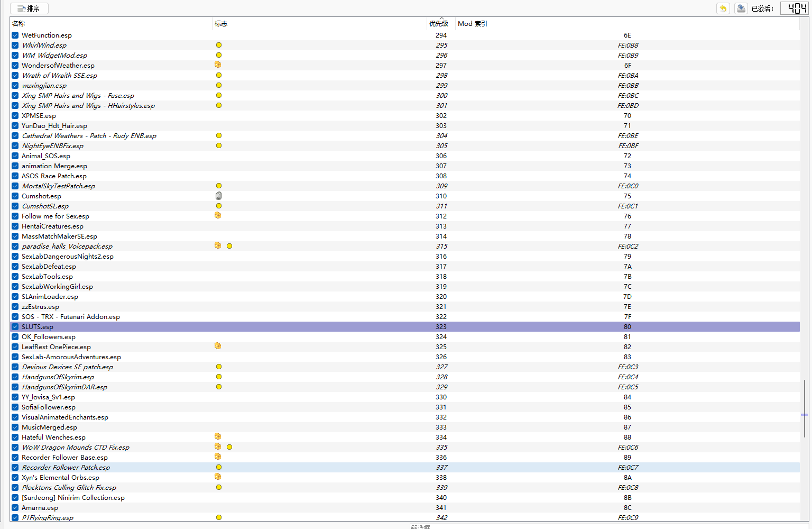Click archive box icon on Xyn's Elemental Orbs.esp
Viewport: 812px width, 529px height.
[x=218, y=477]
